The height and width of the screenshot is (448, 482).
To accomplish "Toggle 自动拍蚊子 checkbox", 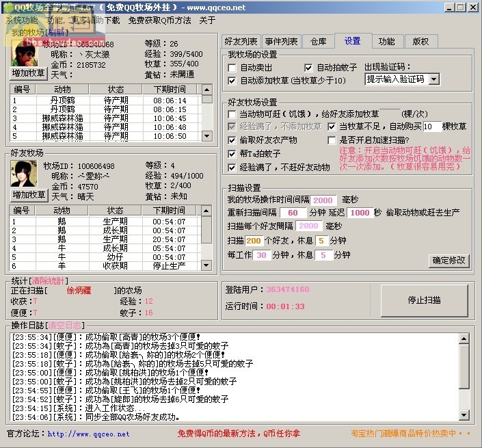I will 308,68.
